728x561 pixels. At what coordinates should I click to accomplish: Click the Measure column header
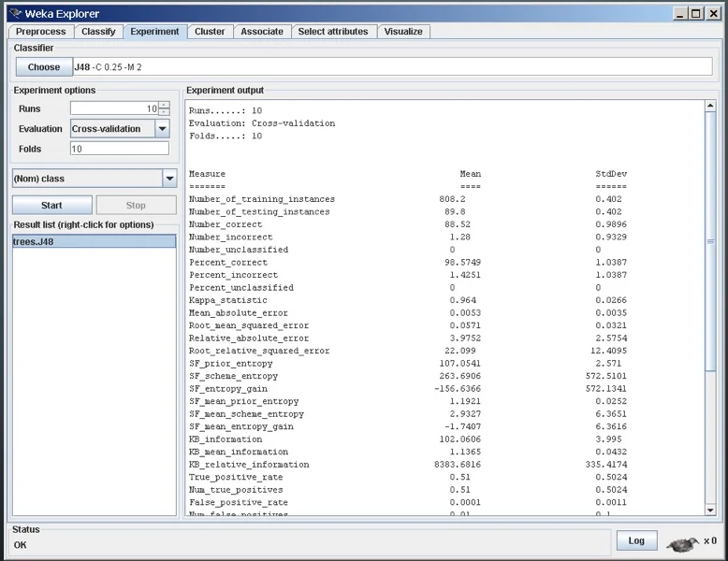point(207,174)
